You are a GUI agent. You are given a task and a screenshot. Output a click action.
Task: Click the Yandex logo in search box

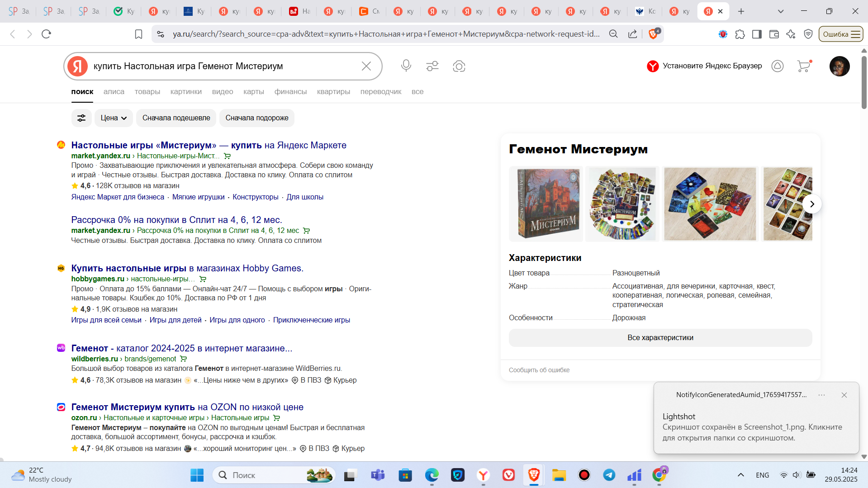pos(78,66)
